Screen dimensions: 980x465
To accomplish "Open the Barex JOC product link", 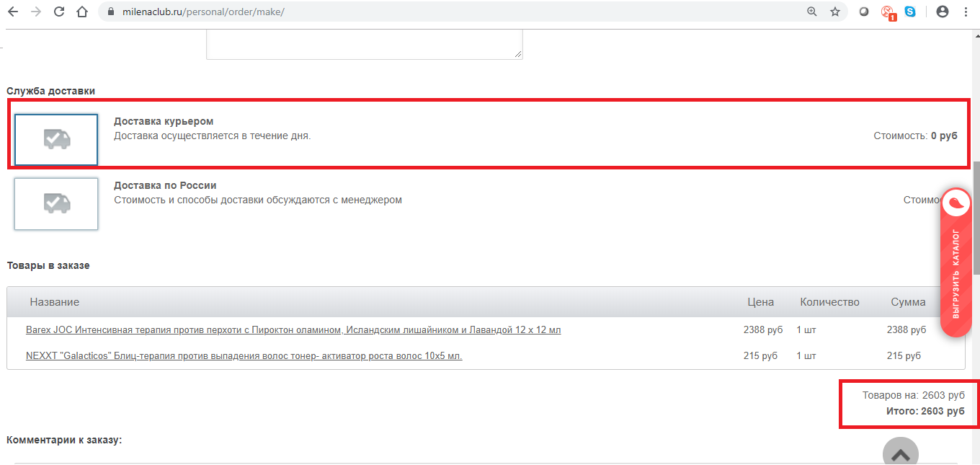I will point(293,329).
